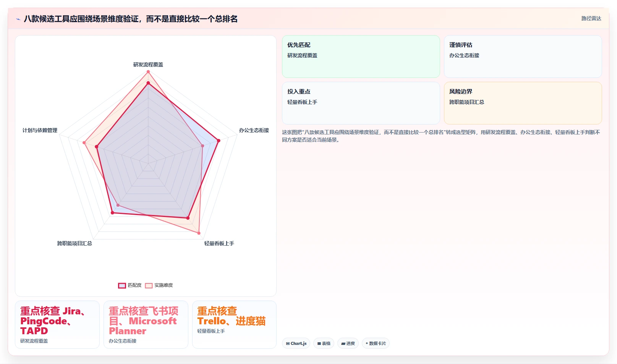The width and height of the screenshot is (617, 364).
Task: Click the 实施难度 legend text
Action: tap(164, 285)
